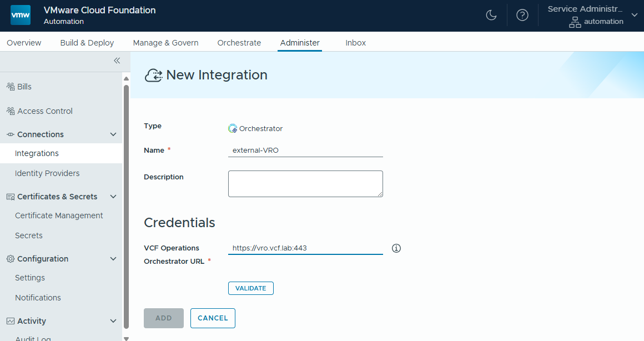
Task: Click the Connections section icon
Action: coord(11,134)
